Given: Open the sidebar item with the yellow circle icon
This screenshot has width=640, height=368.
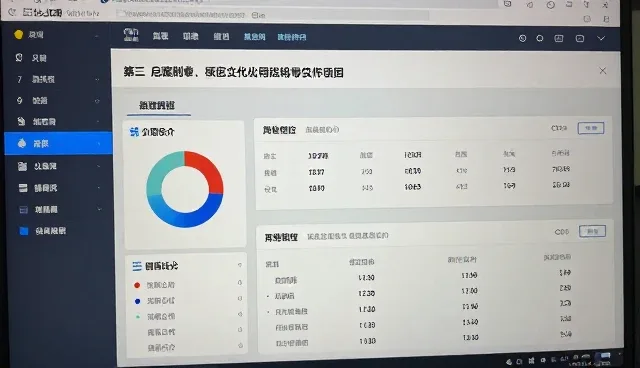Looking at the screenshot, I should (x=57, y=35).
